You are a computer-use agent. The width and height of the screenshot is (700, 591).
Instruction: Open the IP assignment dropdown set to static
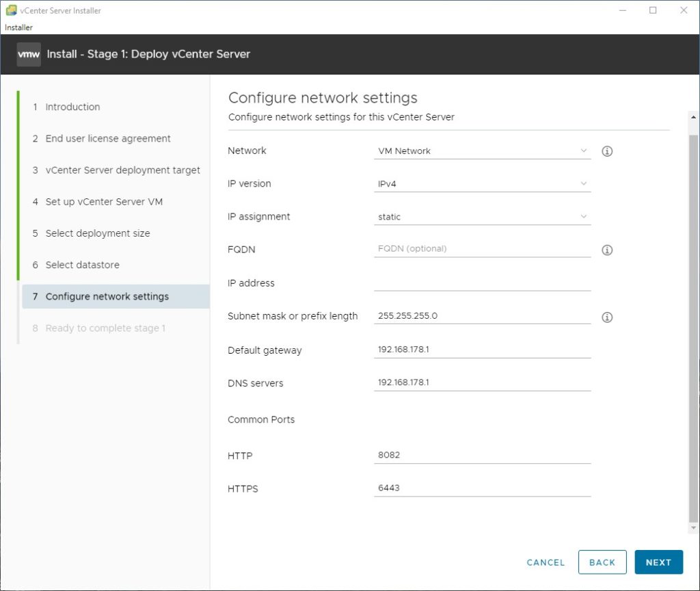[x=482, y=217]
